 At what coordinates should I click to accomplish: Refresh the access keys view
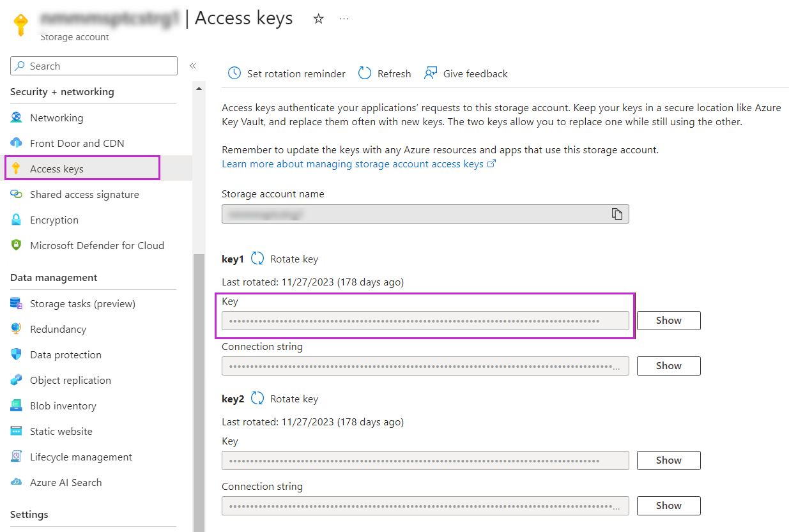384,73
